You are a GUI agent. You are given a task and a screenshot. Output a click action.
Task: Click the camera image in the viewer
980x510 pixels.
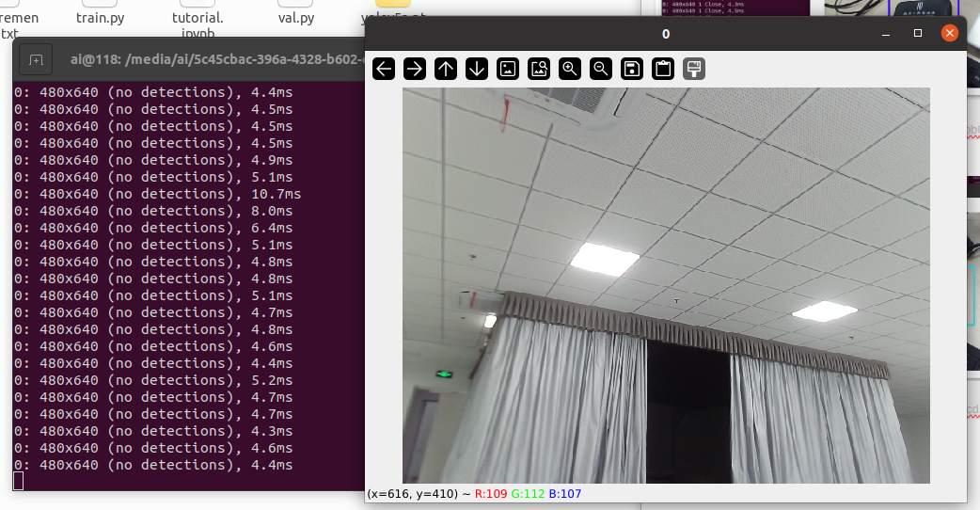(x=666, y=285)
